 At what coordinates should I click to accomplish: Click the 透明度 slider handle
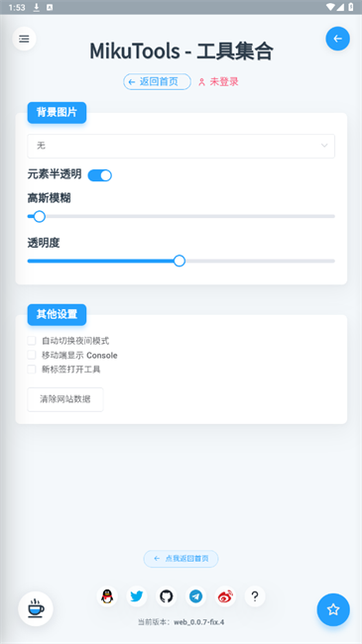(180, 261)
